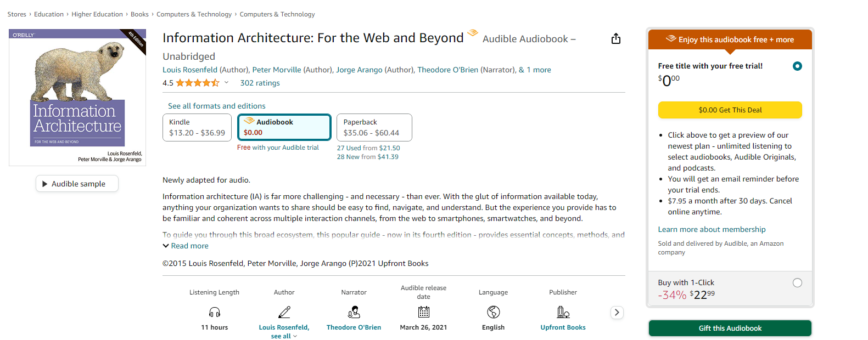
Task: Click the Publisher building icon
Action: point(563,312)
